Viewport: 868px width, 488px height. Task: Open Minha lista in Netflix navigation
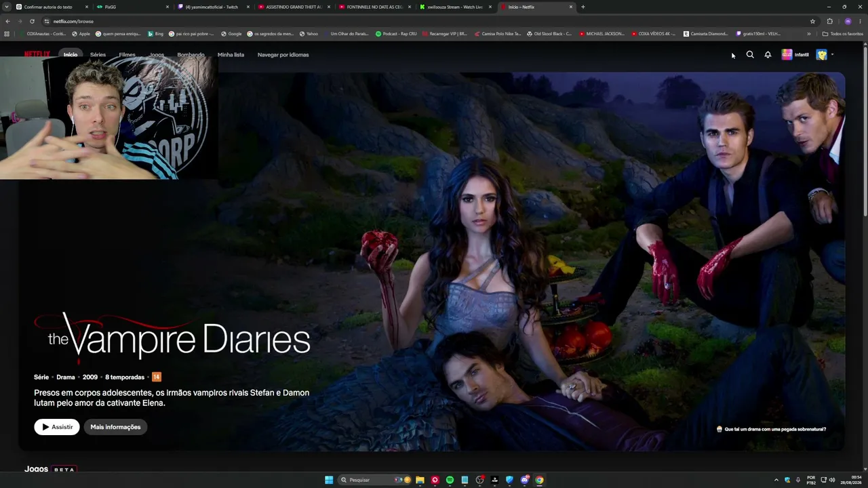[231, 55]
